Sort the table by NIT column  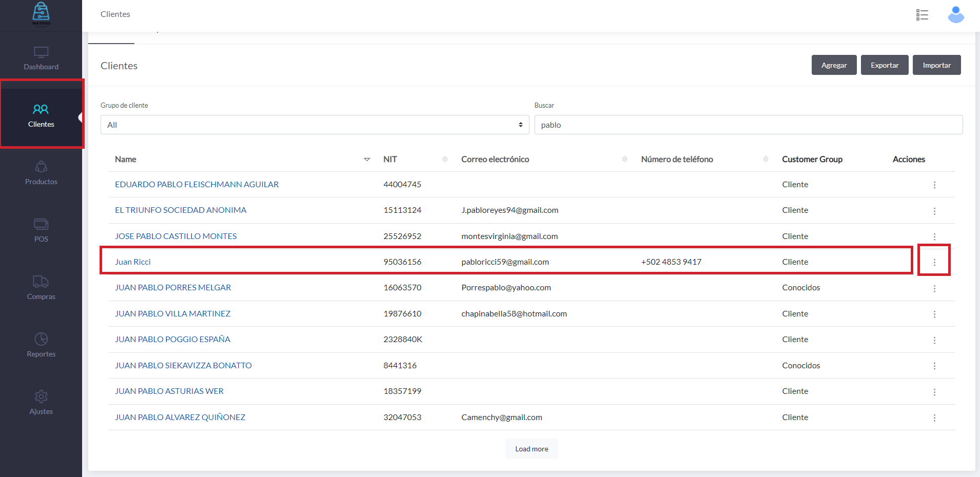tap(445, 160)
